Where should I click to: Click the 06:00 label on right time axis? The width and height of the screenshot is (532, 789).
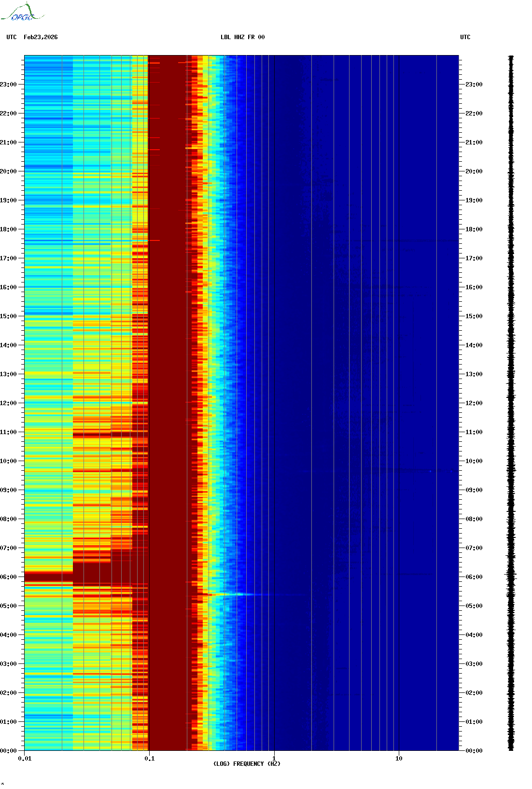pyautogui.click(x=474, y=577)
